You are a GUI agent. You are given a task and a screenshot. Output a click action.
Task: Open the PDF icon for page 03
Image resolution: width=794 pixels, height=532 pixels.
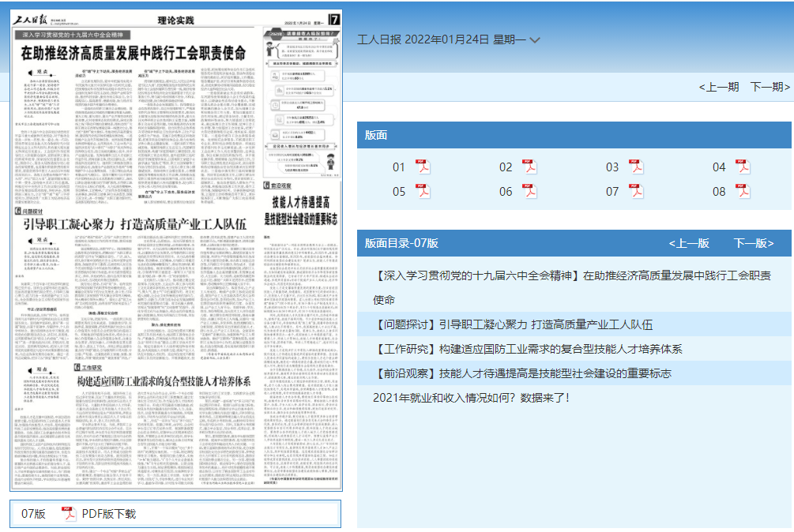coord(636,167)
